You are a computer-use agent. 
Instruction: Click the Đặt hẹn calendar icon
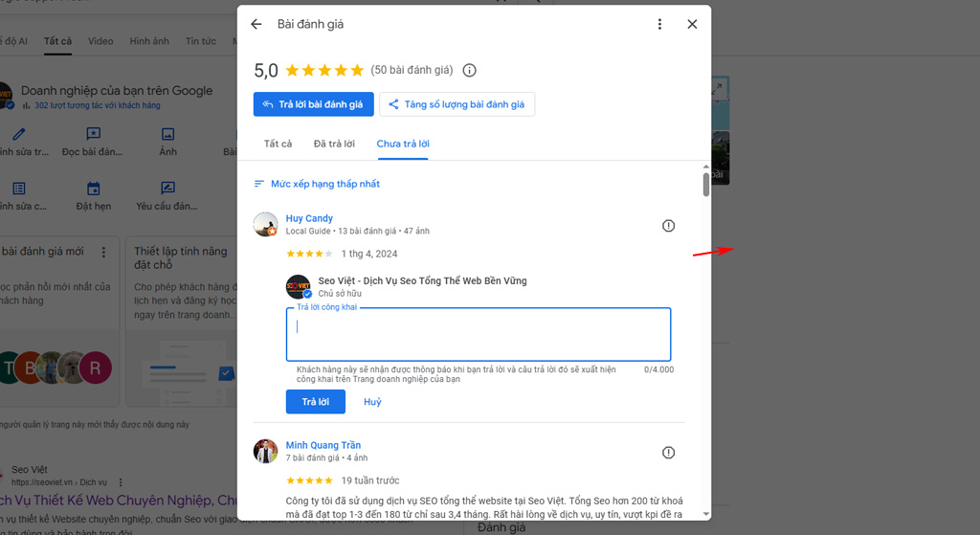pos(93,189)
